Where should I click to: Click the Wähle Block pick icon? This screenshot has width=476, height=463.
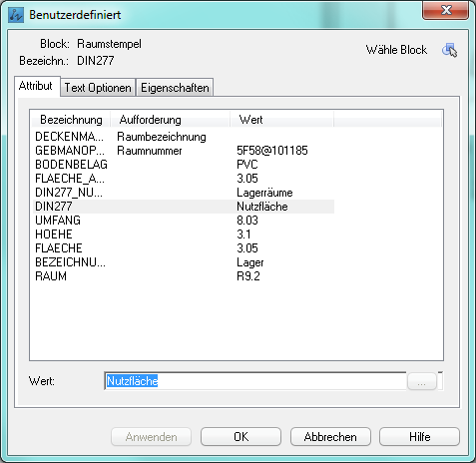click(449, 50)
